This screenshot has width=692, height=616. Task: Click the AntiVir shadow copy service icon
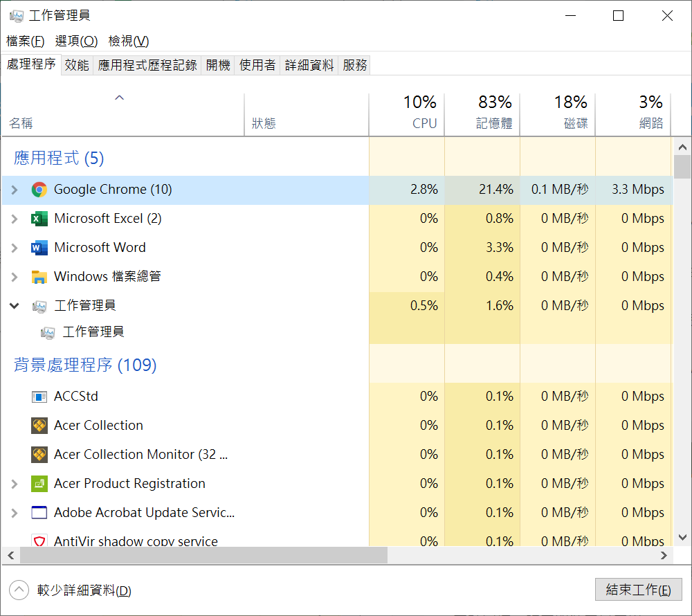tap(39, 541)
